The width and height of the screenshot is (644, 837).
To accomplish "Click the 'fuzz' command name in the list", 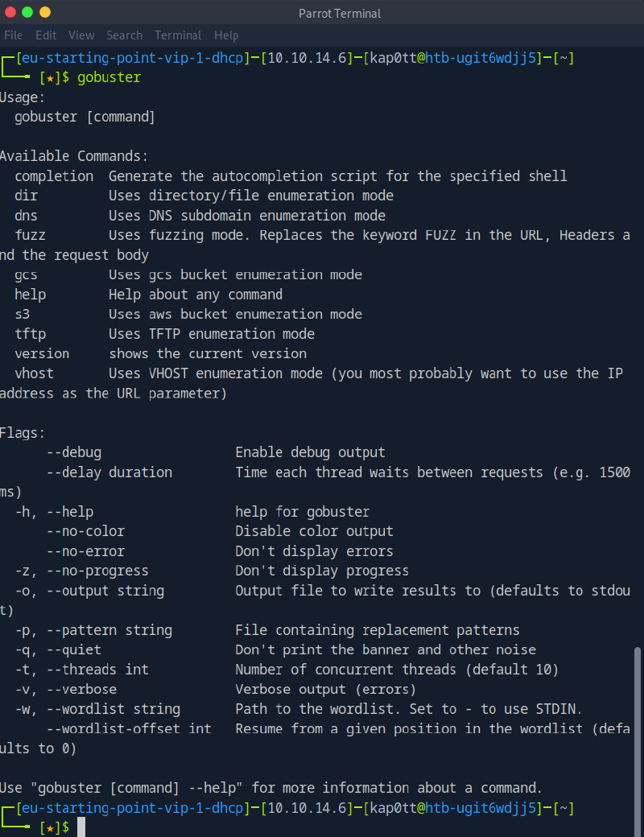I will point(30,235).
